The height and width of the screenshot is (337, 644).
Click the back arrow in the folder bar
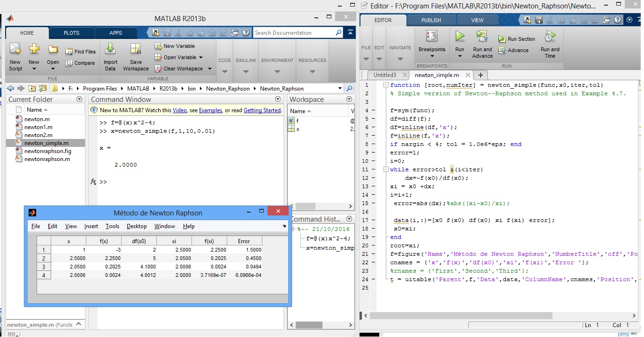coord(10,88)
